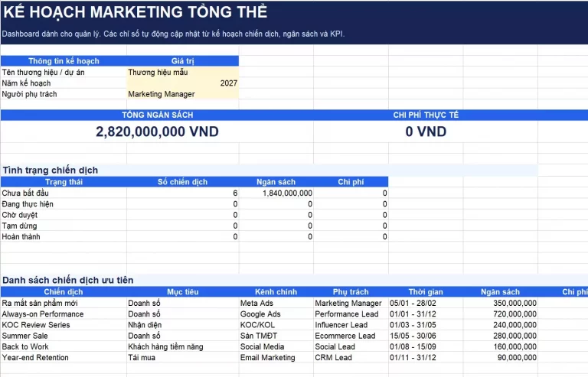Click the 'Phụ trách' column header
Image resolution: width=588 pixels, height=377 pixels.
[x=351, y=292]
